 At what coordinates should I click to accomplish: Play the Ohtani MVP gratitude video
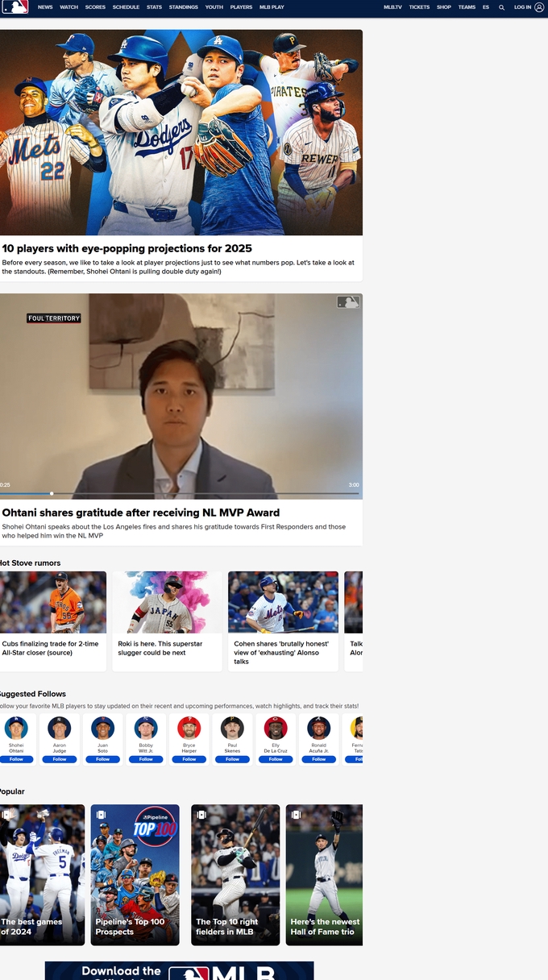tap(181, 396)
